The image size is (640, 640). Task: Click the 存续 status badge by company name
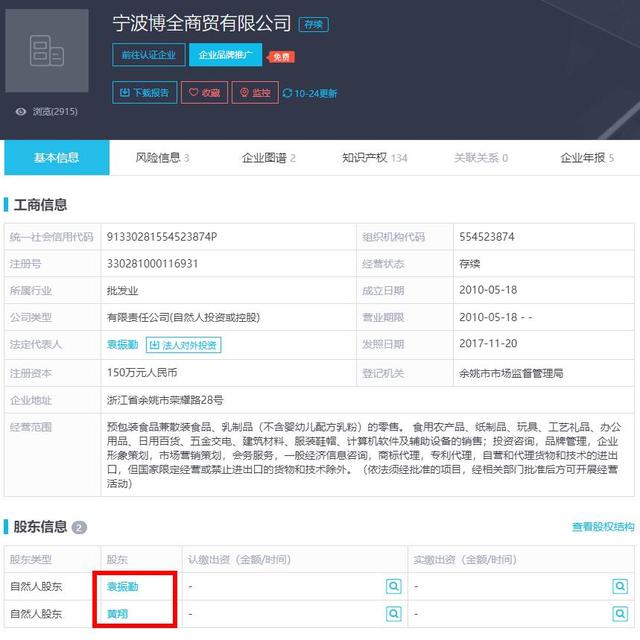(x=313, y=24)
